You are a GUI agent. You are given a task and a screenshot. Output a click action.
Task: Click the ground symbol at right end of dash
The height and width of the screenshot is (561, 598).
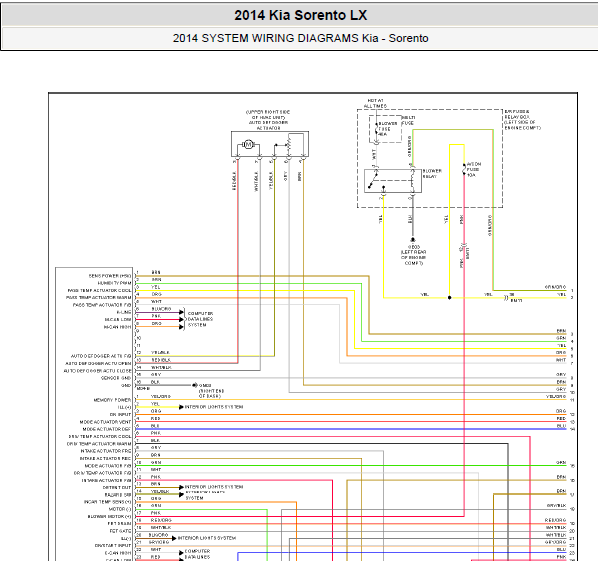point(195,386)
